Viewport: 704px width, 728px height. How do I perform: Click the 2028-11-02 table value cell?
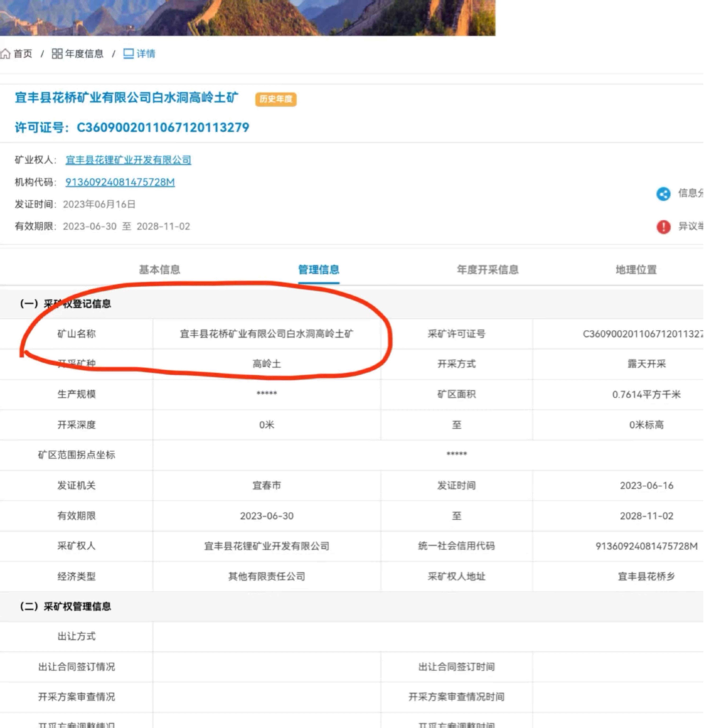tap(618, 516)
